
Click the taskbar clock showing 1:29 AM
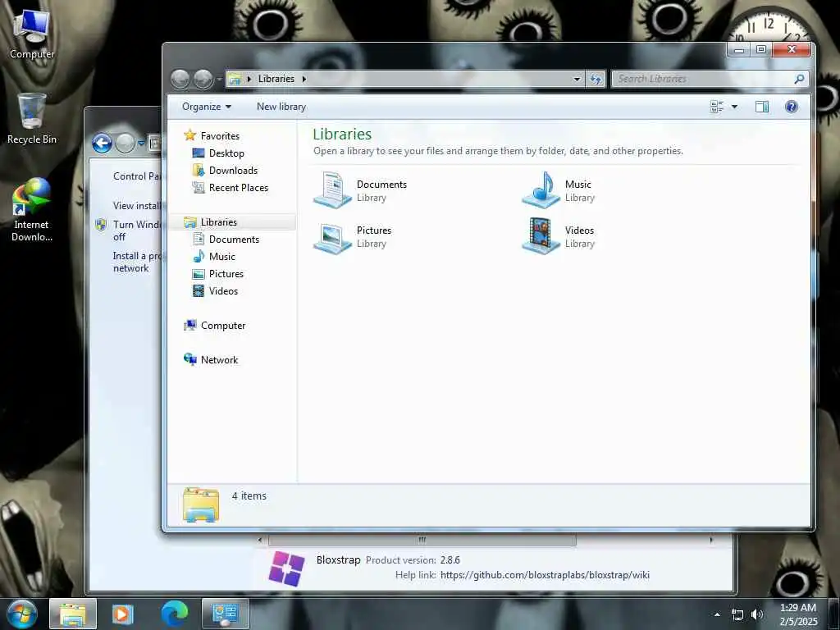pos(798,614)
